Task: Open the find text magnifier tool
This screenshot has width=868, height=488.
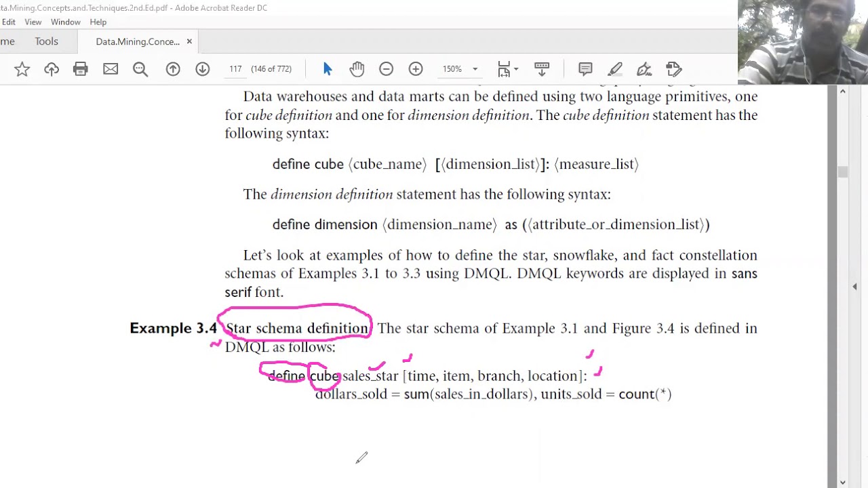Action: (140, 69)
